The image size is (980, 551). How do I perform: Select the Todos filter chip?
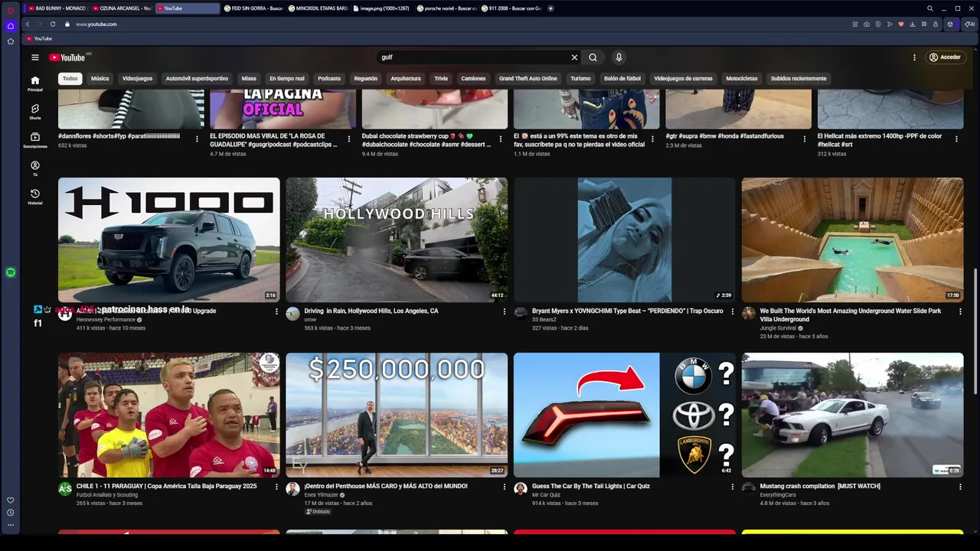coord(70,78)
